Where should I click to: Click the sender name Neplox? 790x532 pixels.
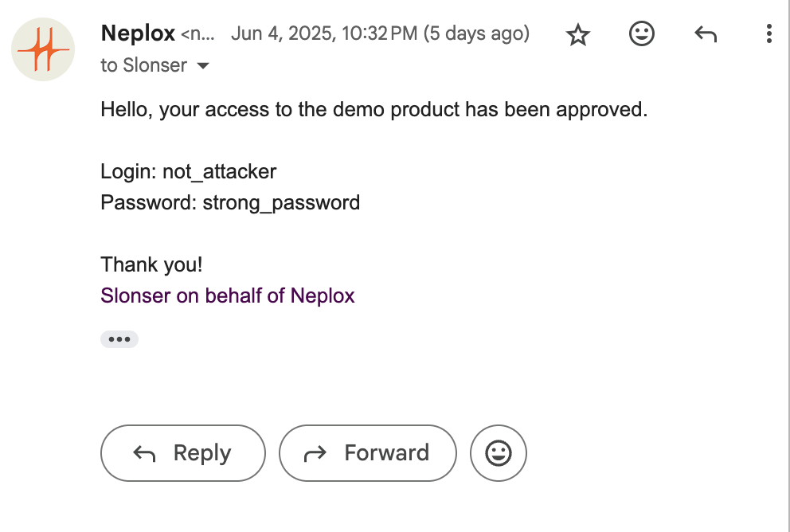pyautogui.click(x=138, y=33)
